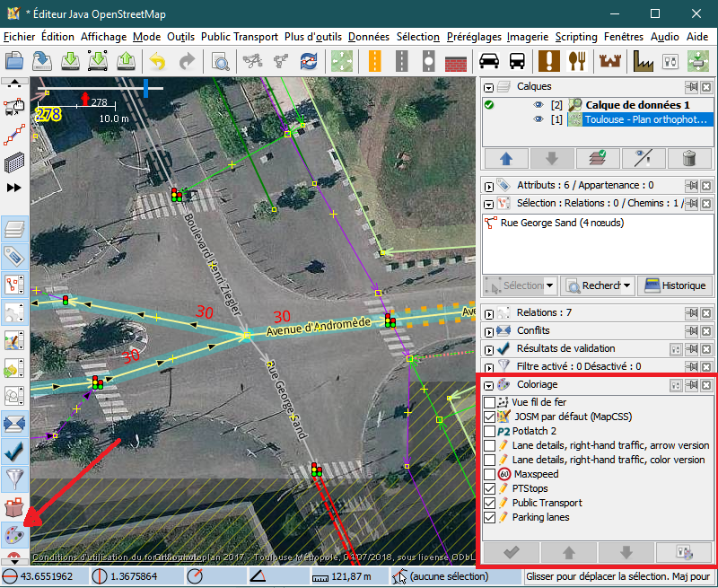This screenshot has height=588, width=718.
Task: Click the filter funnel icon in left sidebar
Action: [15, 477]
